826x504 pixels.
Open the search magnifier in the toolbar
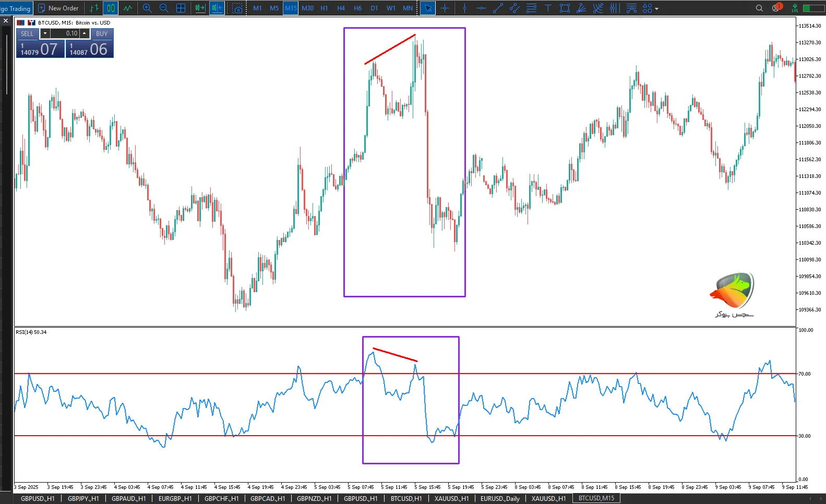tap(759, 8)
